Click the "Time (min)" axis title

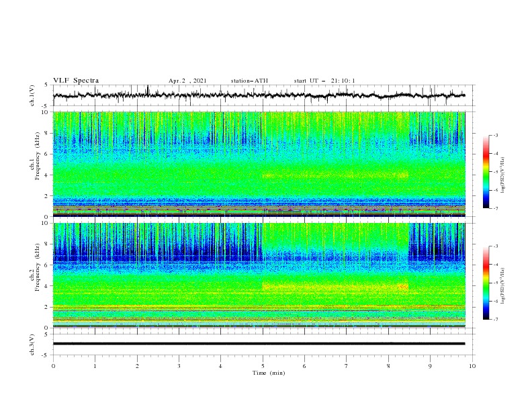pos(269,373)
